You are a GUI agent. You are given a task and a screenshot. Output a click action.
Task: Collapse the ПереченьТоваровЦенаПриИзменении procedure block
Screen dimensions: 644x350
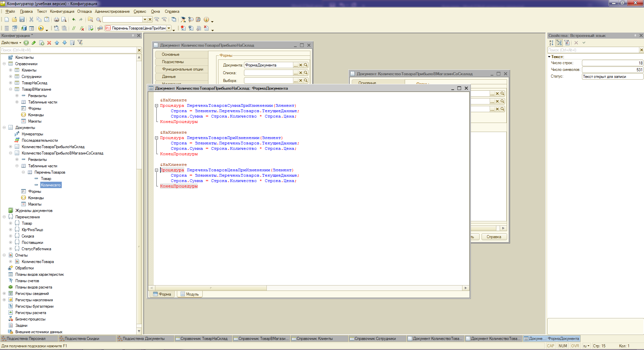[x=156, y=170]
